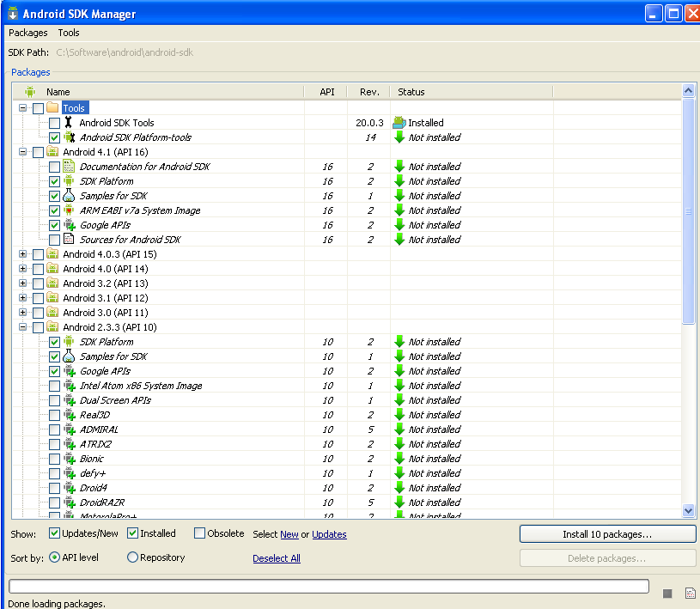This screenshot has height=609, width=700.
Task: Click the Select New link
Action: click(289, 534)
